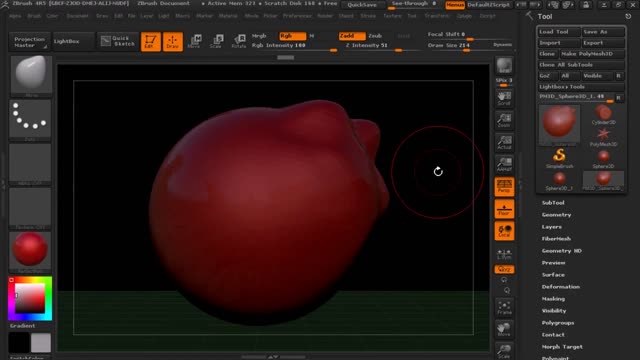Click the Scroll document icon
This screenshot has height=360, width=640.
(x=504, y=98)
